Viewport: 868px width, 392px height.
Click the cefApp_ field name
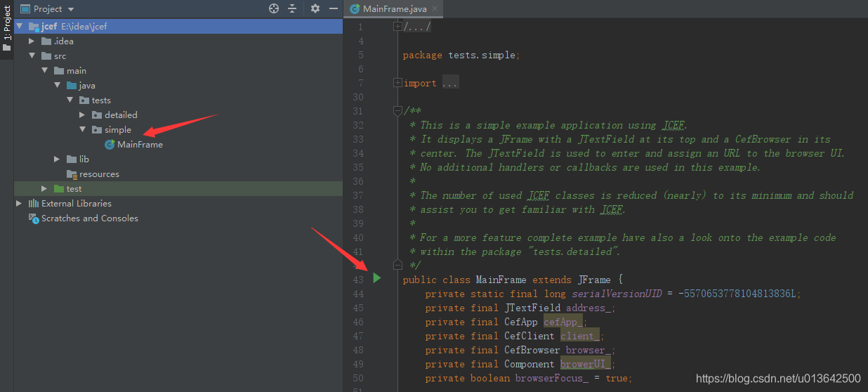point(563,322)
